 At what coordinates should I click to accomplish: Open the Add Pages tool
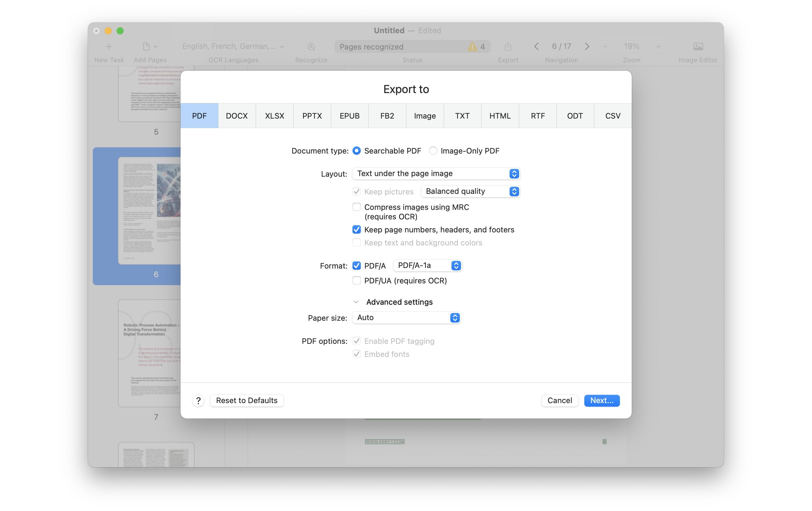pos(146,46)
